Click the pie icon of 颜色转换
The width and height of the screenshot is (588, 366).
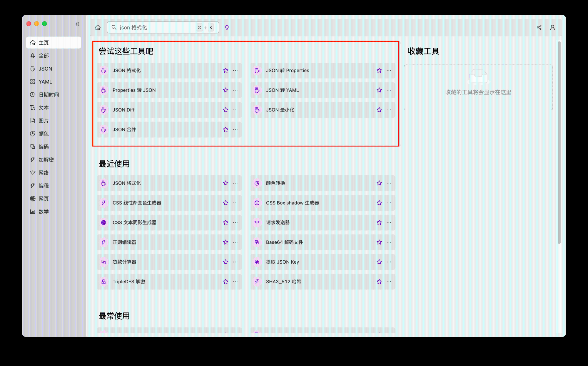[257, 183]
